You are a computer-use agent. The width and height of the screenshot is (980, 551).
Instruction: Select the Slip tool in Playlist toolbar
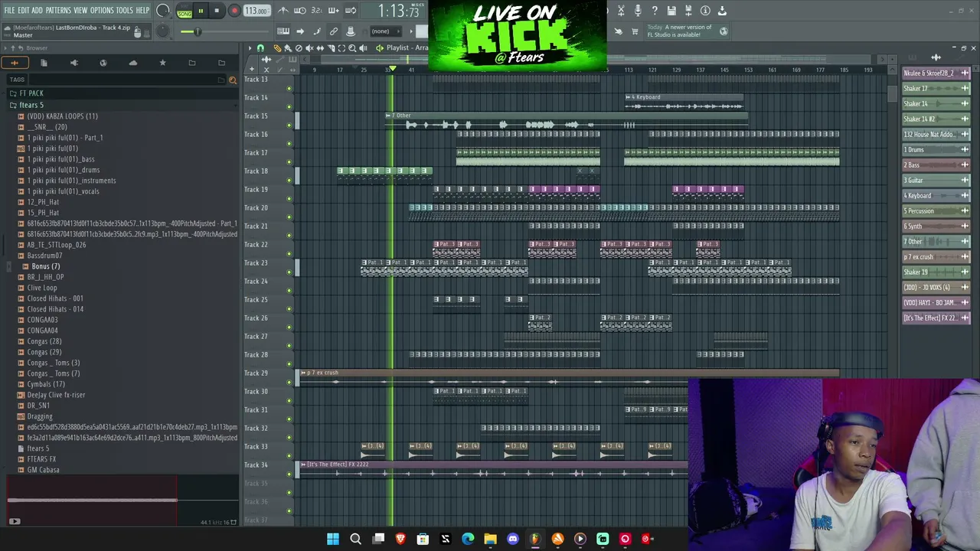coord(320,48)
